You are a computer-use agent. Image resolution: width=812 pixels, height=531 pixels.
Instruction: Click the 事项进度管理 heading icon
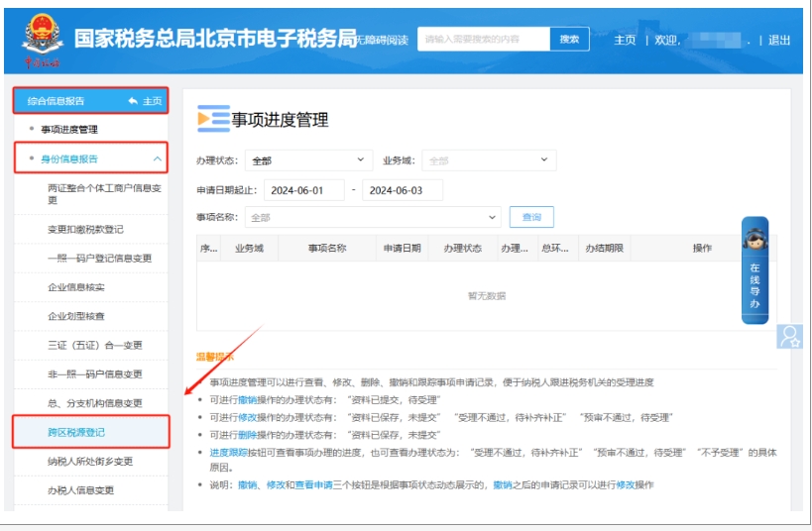pyautogui.click(x=212, y=119)
